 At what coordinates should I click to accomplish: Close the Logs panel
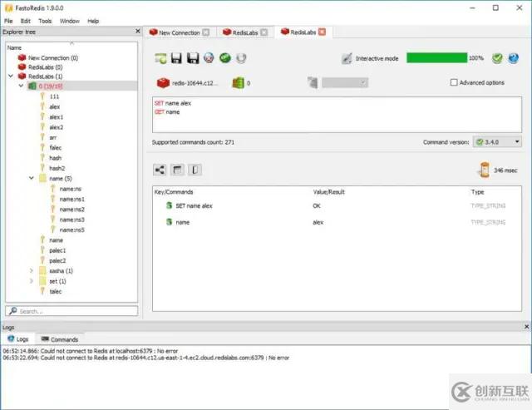tap(526, 327)
